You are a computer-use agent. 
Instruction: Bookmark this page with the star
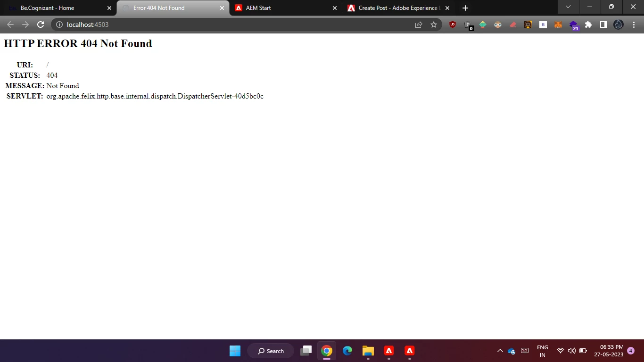[x=434, y=25]
